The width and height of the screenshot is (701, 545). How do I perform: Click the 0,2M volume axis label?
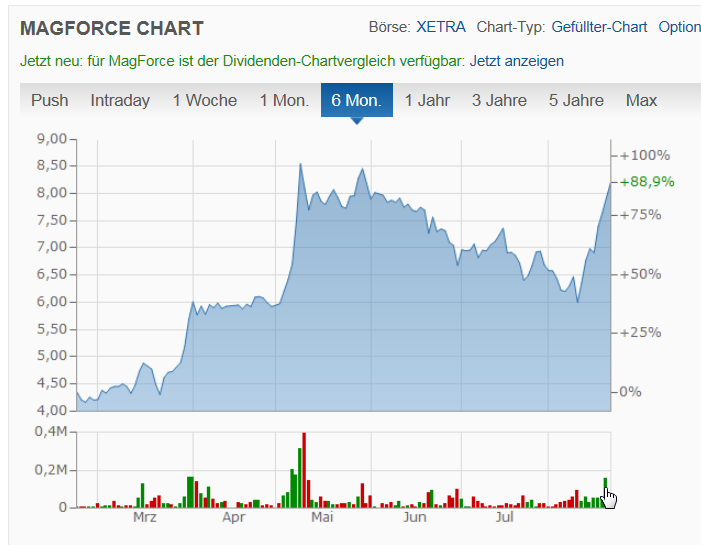51,470
